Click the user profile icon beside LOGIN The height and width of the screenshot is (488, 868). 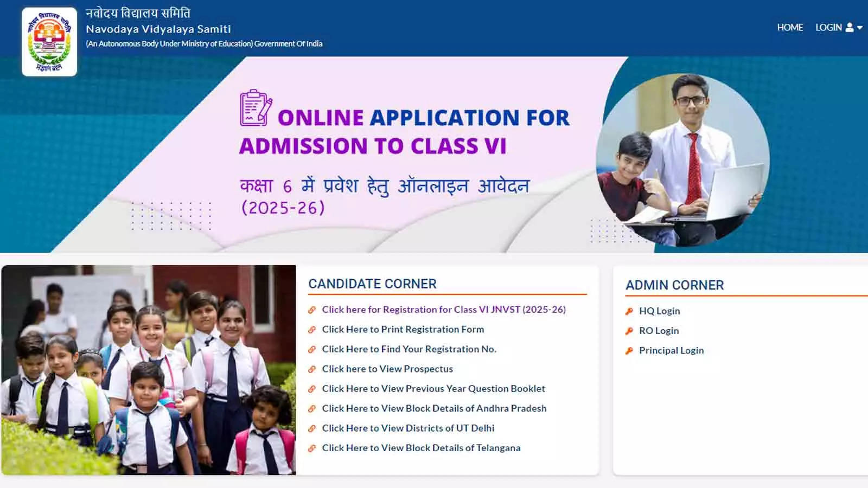point(850,28)
